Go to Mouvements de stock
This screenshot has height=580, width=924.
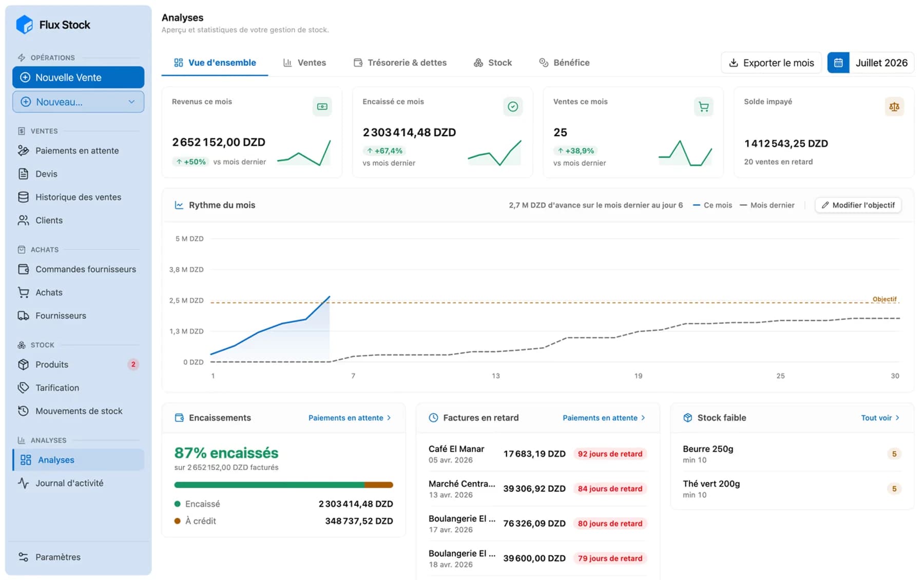78,411
